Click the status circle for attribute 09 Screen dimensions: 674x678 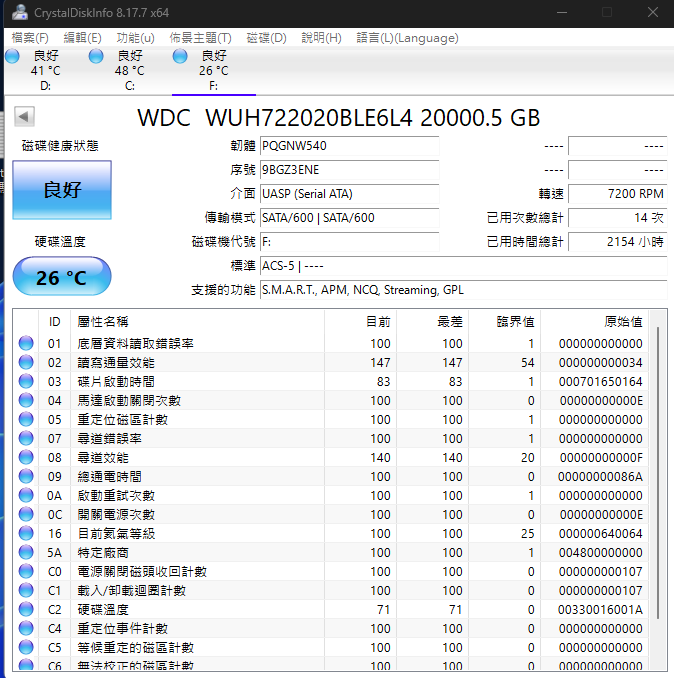click(x=26, y=476)
